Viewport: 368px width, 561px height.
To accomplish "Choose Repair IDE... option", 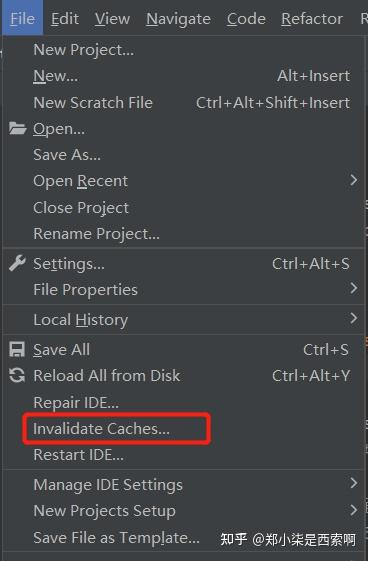I will point(76,403).
